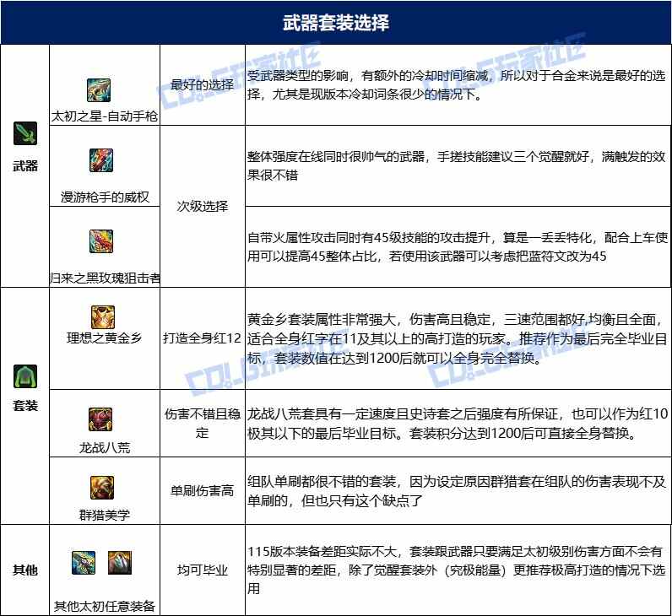Image resolution: width=672 pixels, height=616 pixels.
Task: Click the green sword weapon category icon
Action: click(25, 133)
